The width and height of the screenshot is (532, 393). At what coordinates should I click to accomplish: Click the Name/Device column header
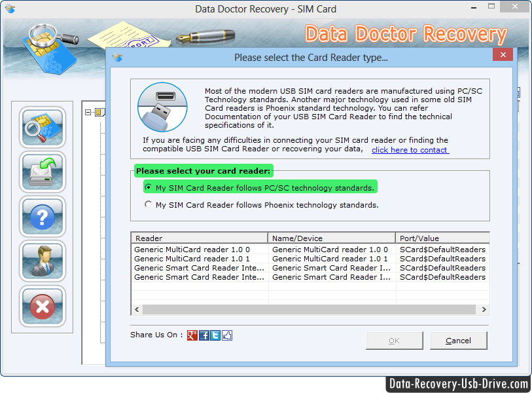332,238
